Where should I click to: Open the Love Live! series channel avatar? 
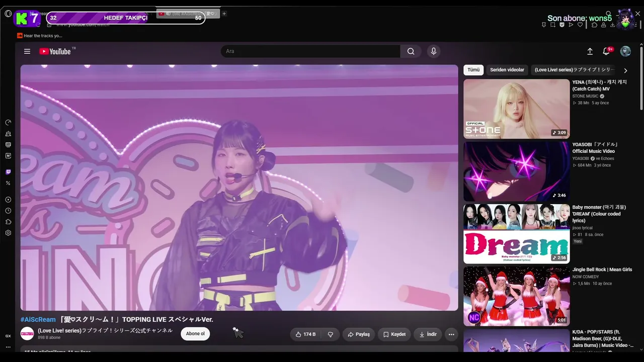(27, 334)
